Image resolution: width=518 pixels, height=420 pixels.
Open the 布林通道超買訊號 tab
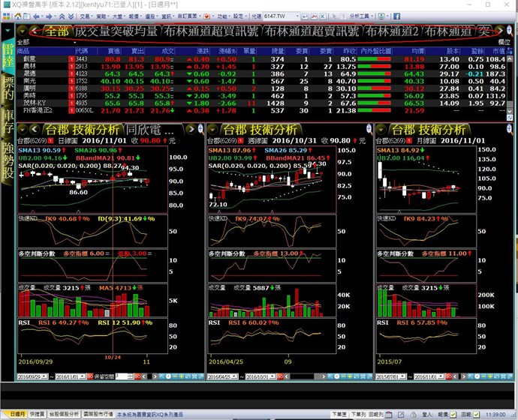click(212, 31)
